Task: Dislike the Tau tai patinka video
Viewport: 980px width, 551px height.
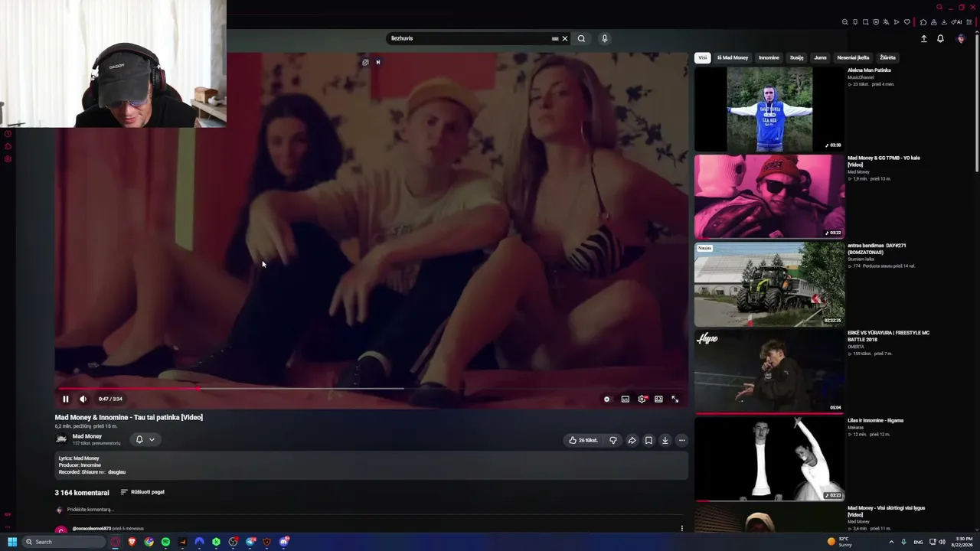Action: (613, 440)
